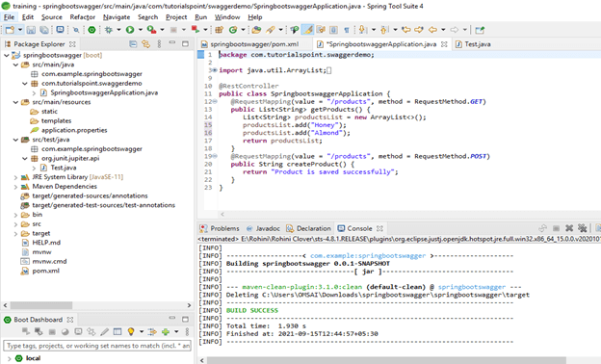Open the terminal console toolbar icon

click(60, 30)
